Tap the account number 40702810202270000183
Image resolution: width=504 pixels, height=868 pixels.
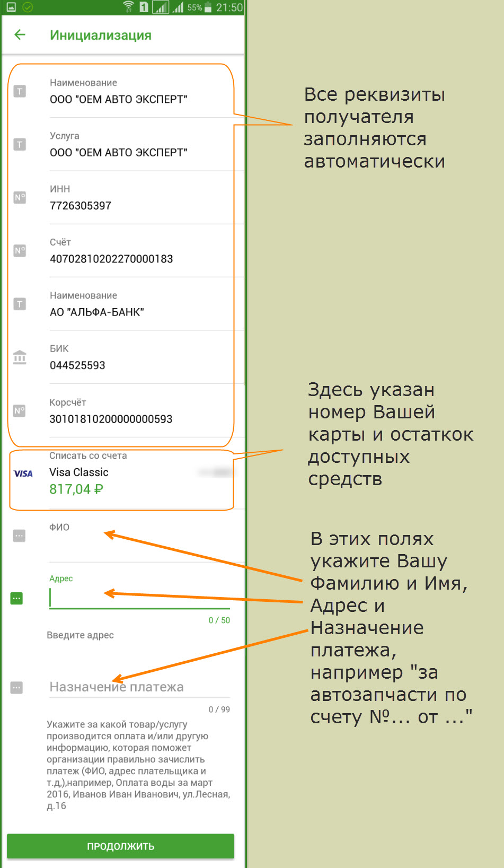tap(111, 259)
